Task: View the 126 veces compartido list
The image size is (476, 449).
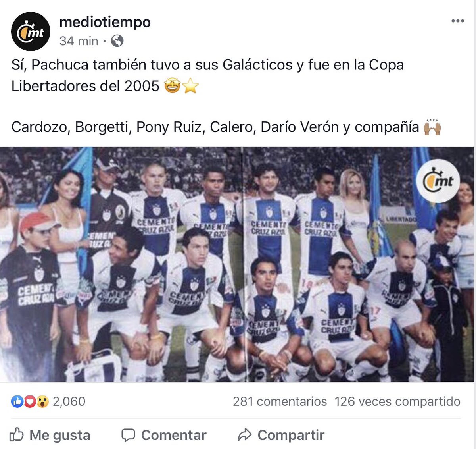Action: [x=397, y=401]
